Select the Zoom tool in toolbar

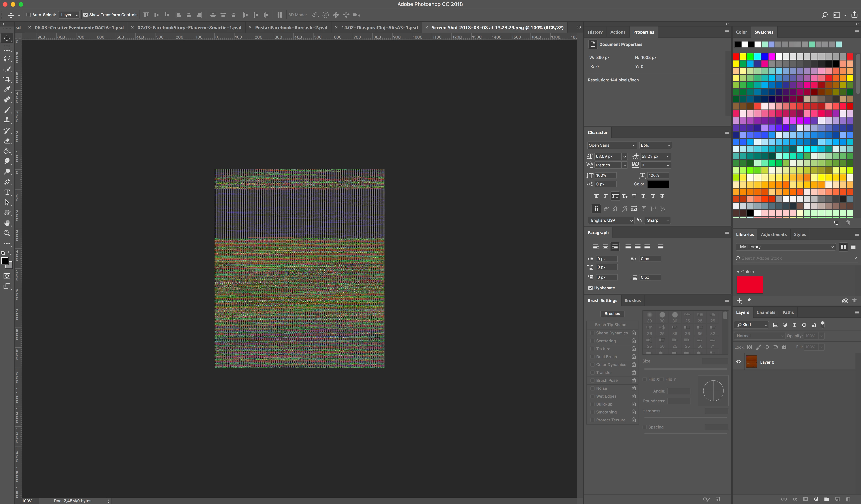point(7,233)
